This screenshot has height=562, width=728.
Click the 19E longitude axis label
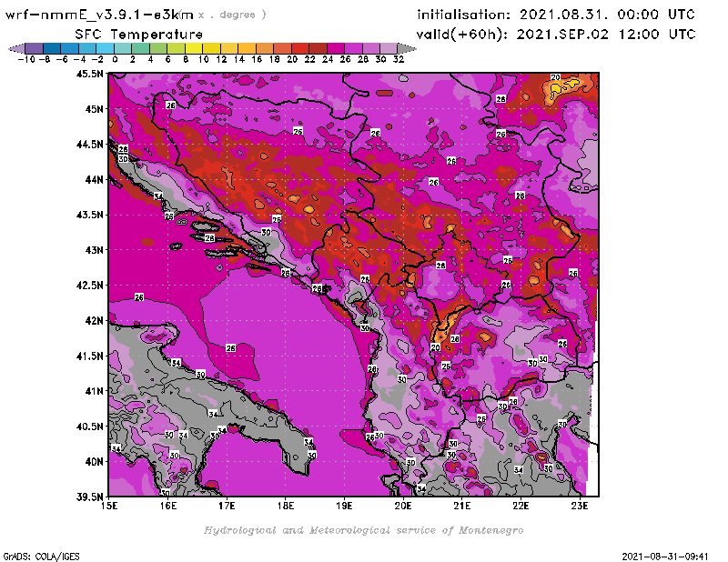[x=345, y=506]
